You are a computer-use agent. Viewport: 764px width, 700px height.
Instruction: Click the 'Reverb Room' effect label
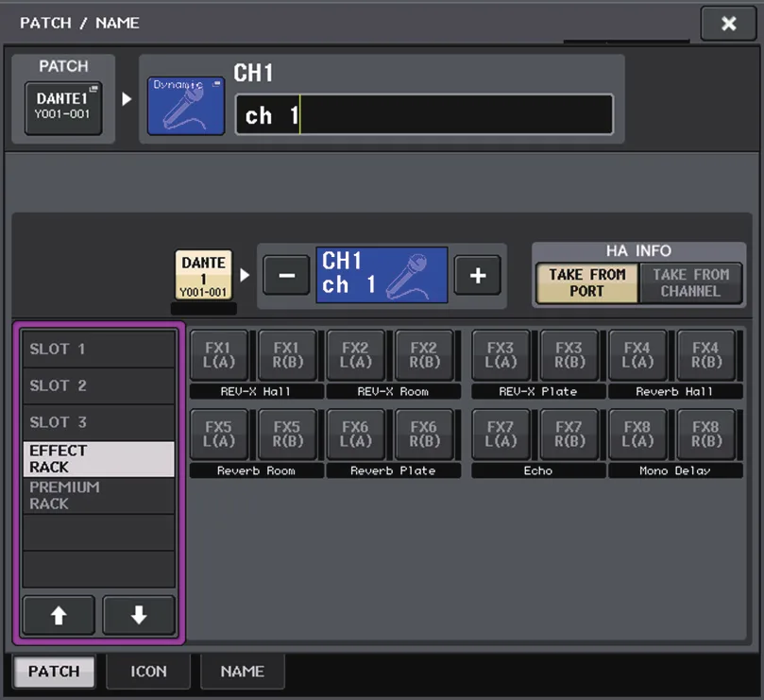(256, 470)
